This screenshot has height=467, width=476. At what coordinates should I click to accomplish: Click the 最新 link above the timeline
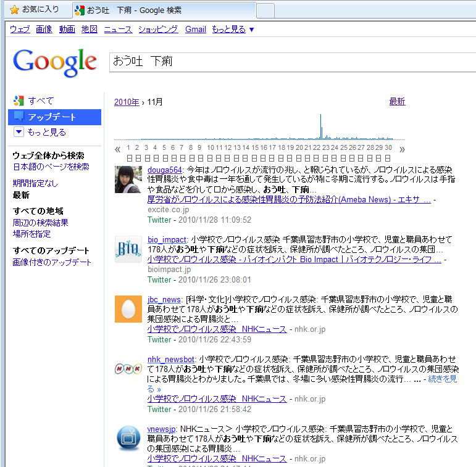[397, 101]
